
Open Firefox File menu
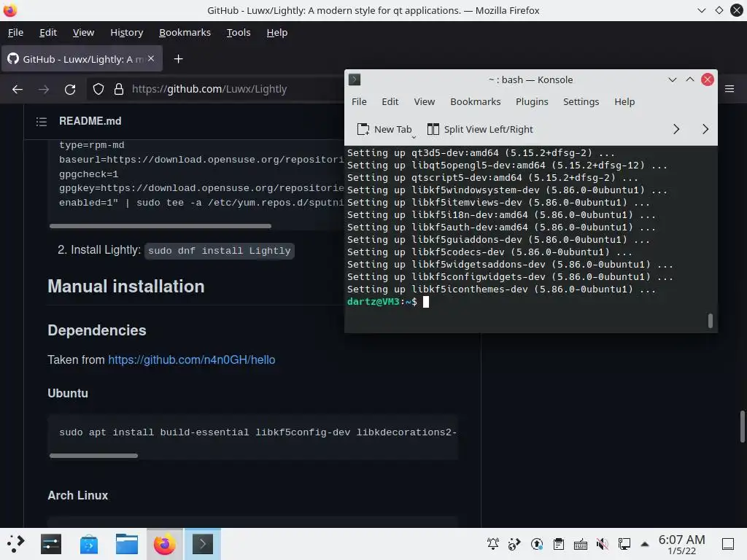(15, 32)
